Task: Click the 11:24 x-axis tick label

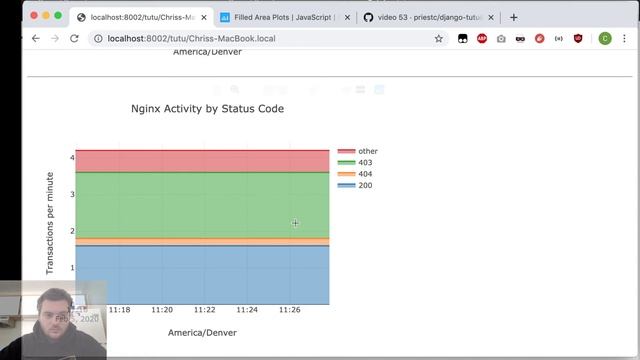Action: (x=247, y=310)
